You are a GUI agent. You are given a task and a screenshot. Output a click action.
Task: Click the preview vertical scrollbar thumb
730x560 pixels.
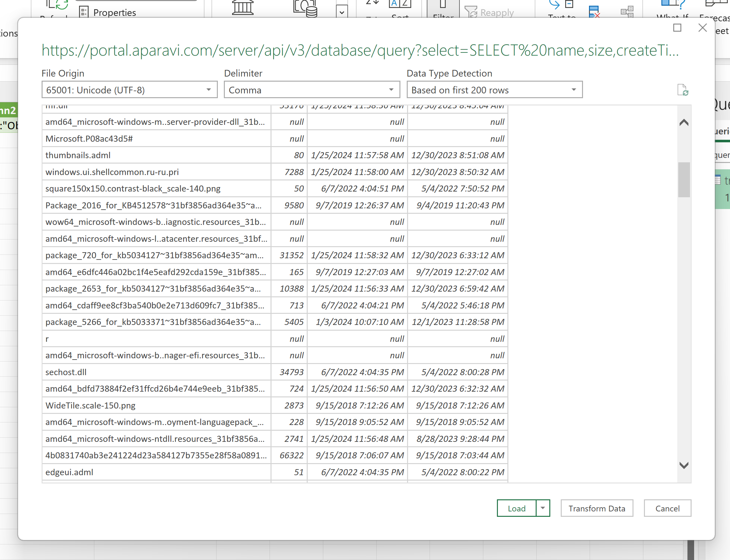point(684,179)
